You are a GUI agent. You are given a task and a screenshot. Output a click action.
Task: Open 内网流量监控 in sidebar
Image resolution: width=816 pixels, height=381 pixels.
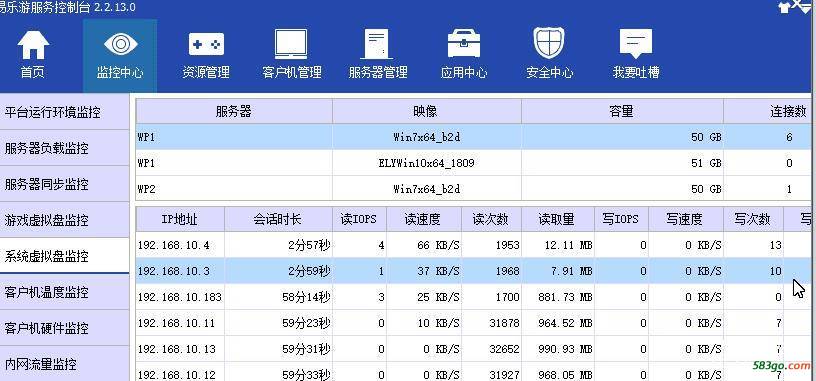(64, 364)
